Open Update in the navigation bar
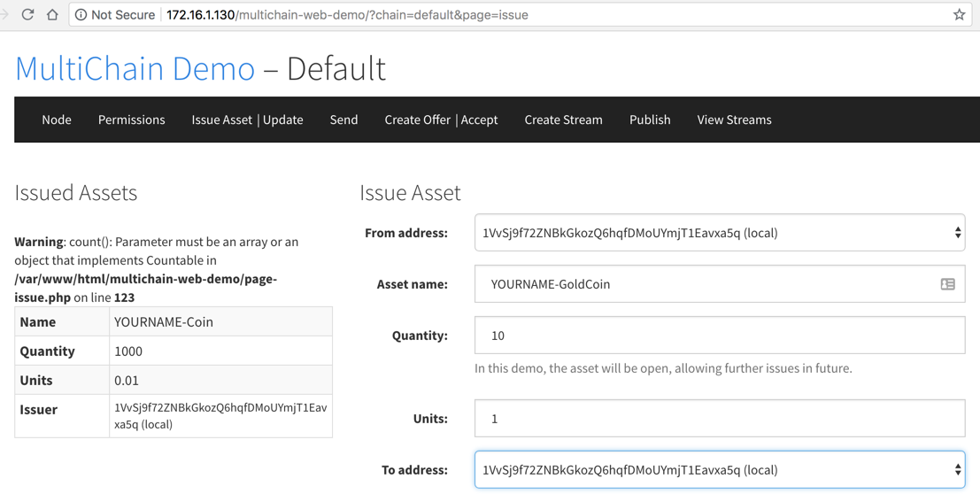Viewport: 980px width, 494px height. coord(283,120)
